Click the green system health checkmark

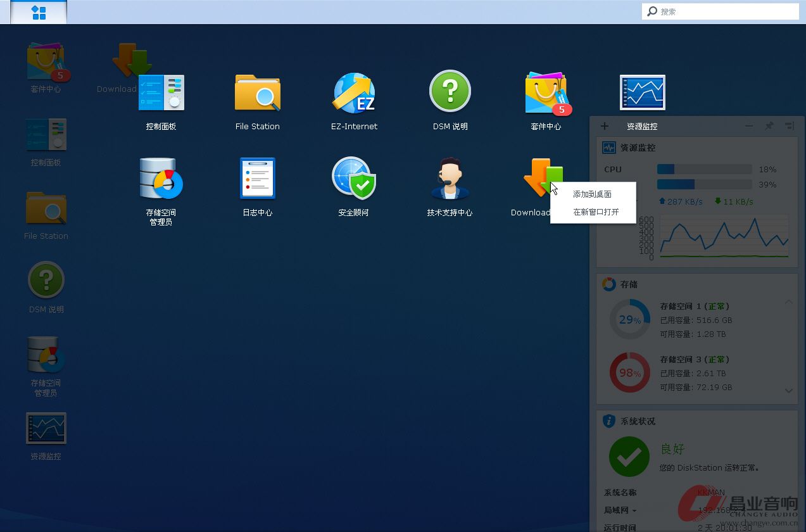[x=629, y=457]
